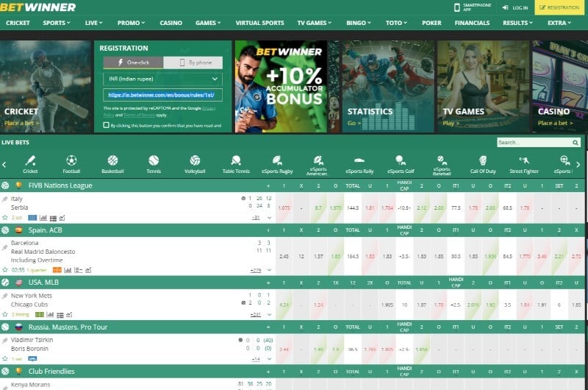Viewport: 588px width, 390px height.
Task: Open the INR currency dropdown
Action: pyautogui.click(x=162, y=79)
